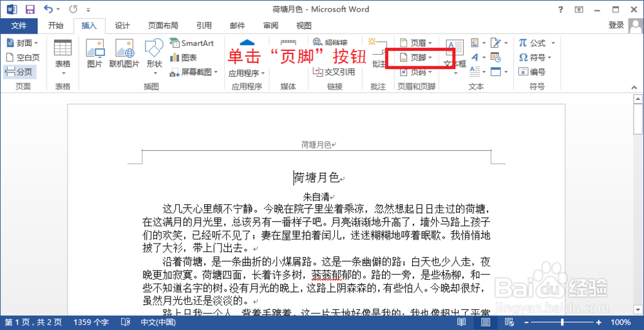Viewport: 644px width, 330px height.
Task: Open the WordArt (艺术字) icon
Action: point(478,57)
